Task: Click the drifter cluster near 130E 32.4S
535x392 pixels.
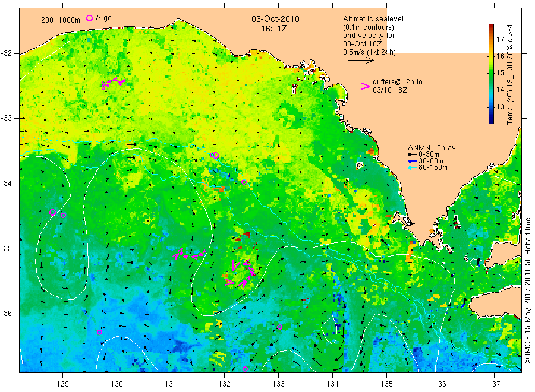Action: pyautogui.click(x=114, y=83)
